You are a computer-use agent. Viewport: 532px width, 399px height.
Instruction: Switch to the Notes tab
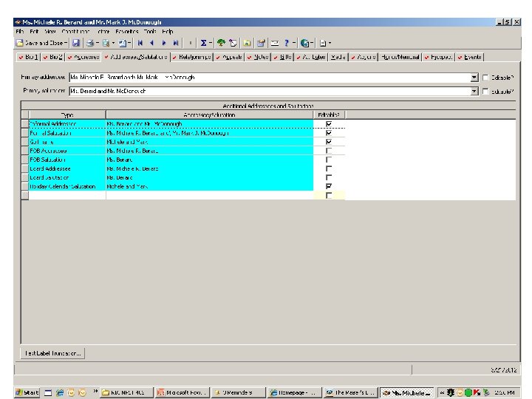(x=258, y=57)
